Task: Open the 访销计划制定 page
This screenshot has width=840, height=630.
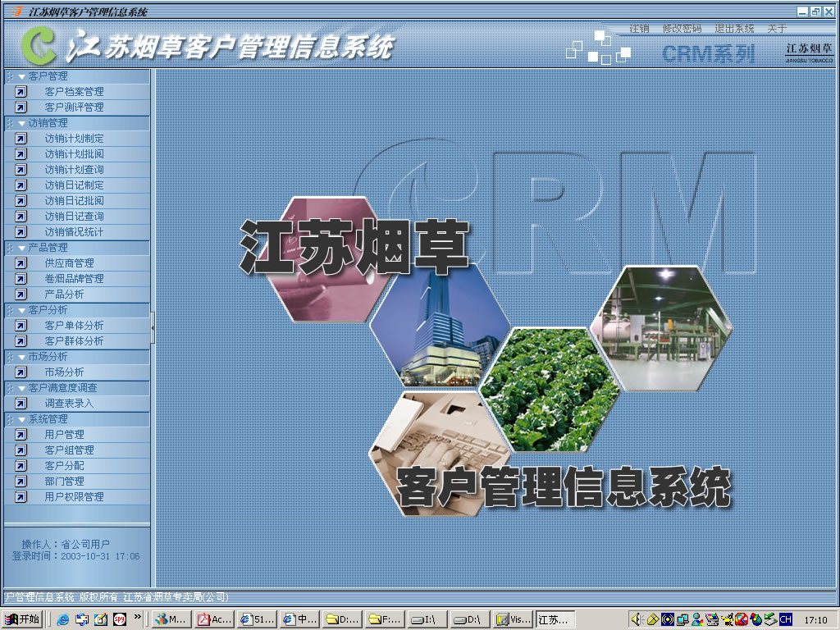Action: pos(75,138)
